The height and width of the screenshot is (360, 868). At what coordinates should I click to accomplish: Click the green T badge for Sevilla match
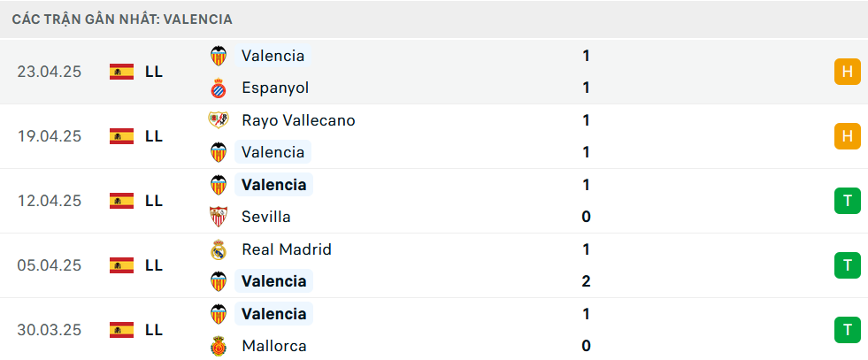[848, 201]
